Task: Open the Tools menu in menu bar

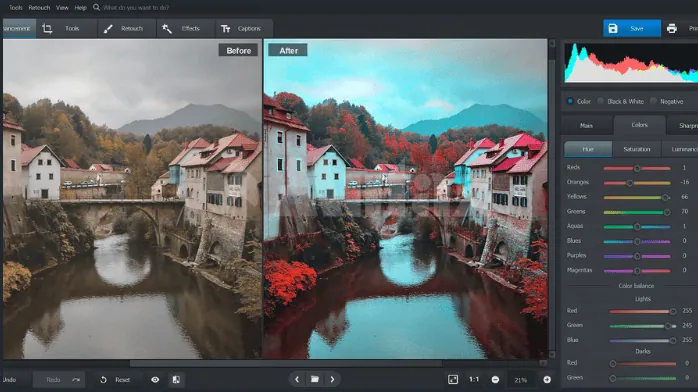Action: [16, 8]
